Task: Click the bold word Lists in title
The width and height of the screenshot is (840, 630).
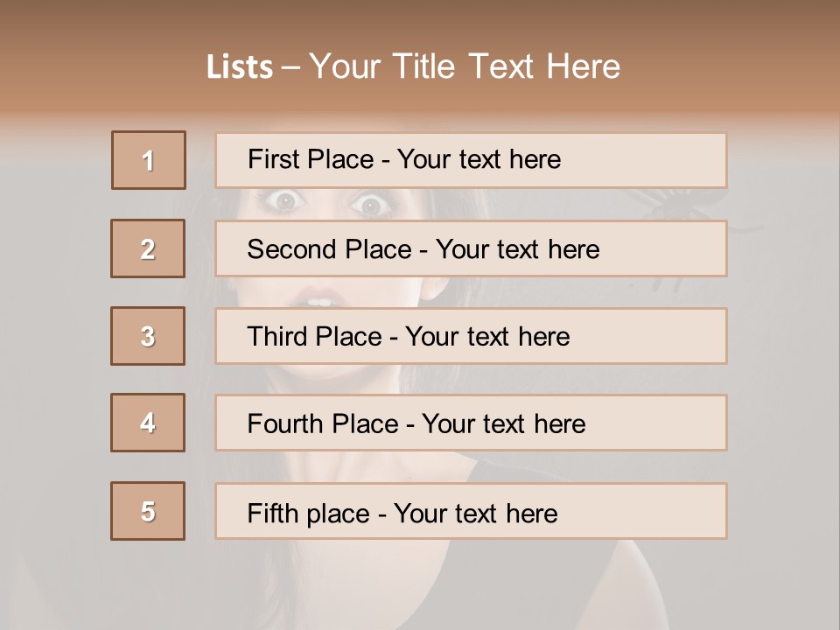Action: point(240,67)
